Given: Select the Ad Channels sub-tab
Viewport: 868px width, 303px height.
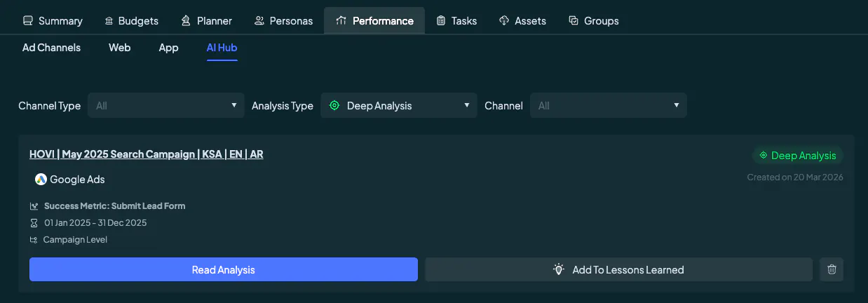Looking at the screenshot, I should pos(51,48).
